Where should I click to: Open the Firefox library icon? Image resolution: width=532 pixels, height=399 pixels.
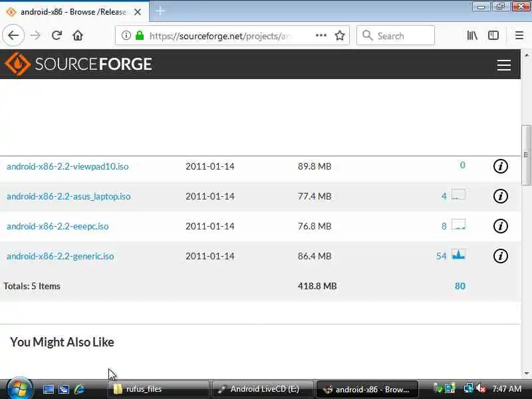pos(472,35)
